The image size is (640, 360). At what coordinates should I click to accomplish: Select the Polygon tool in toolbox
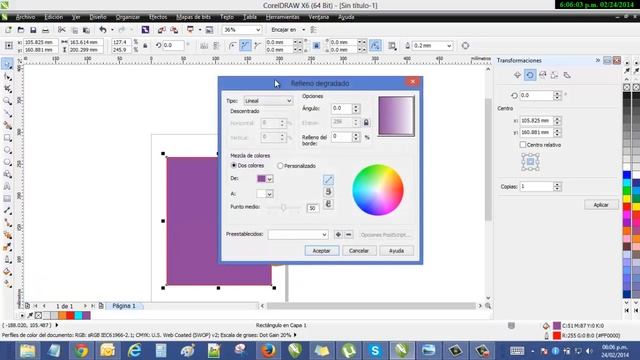(7, 162)
